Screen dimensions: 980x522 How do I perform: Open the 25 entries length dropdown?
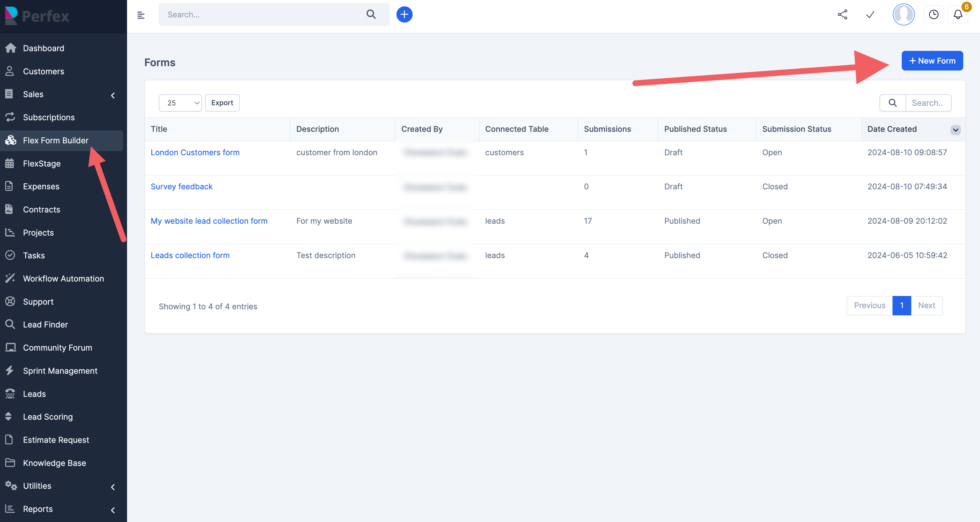pos(180,103)
